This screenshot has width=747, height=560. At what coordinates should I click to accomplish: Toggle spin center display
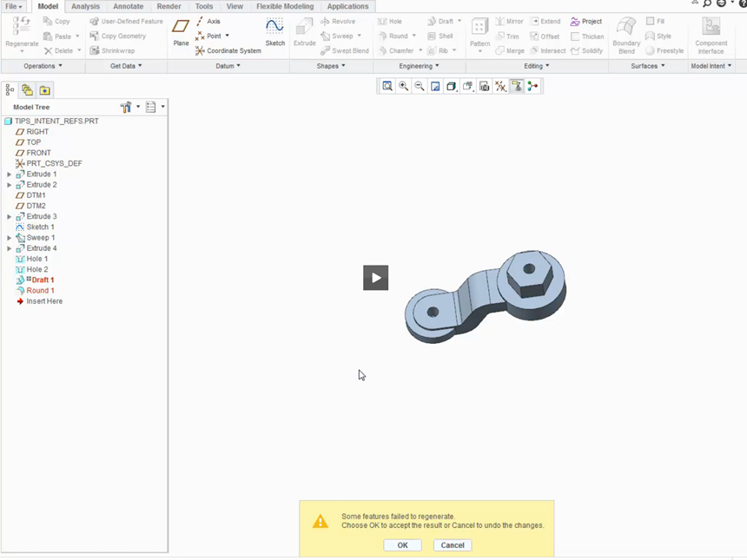532,86
